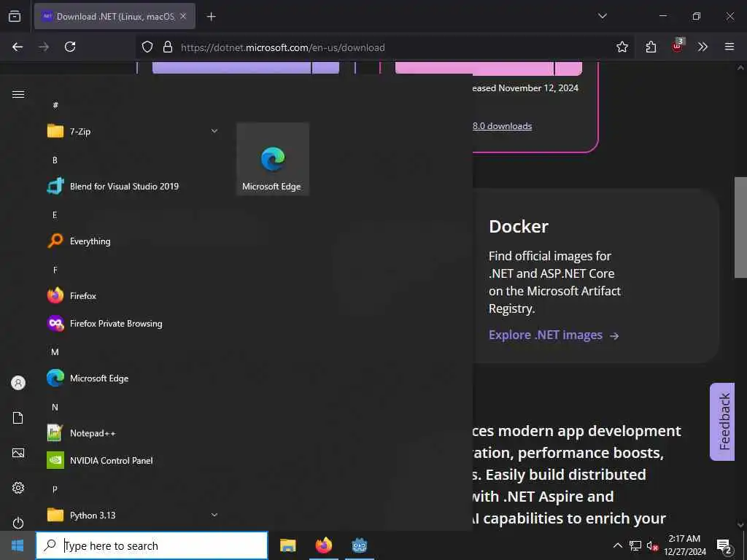Reload the current page in Firefox
The height and width of the screenshot is (560, 747).
pos(70,47)
